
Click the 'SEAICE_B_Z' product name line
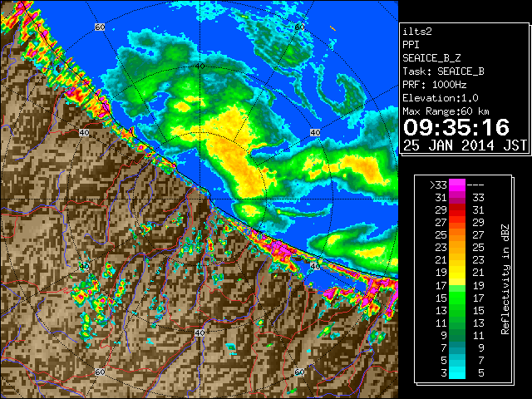431,58
